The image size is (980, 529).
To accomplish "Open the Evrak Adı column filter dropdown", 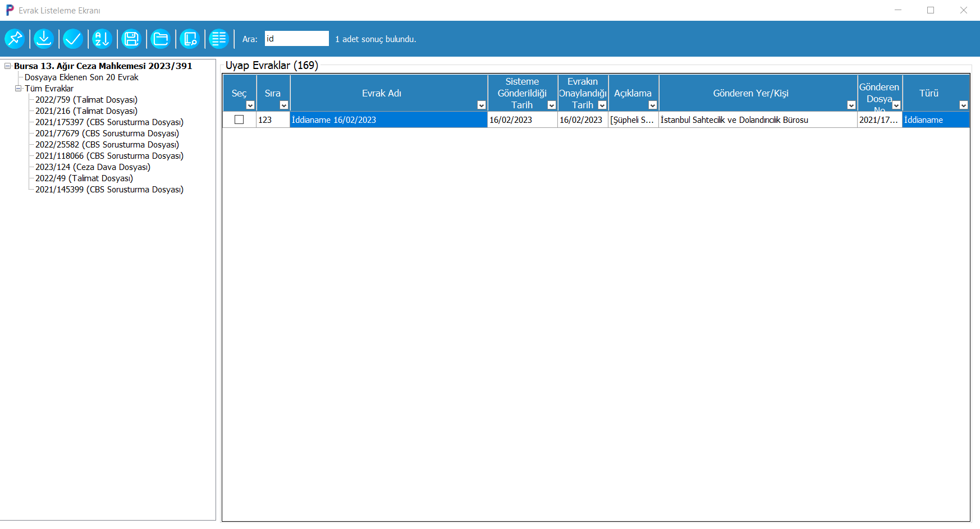I will (x=481, y=105).
